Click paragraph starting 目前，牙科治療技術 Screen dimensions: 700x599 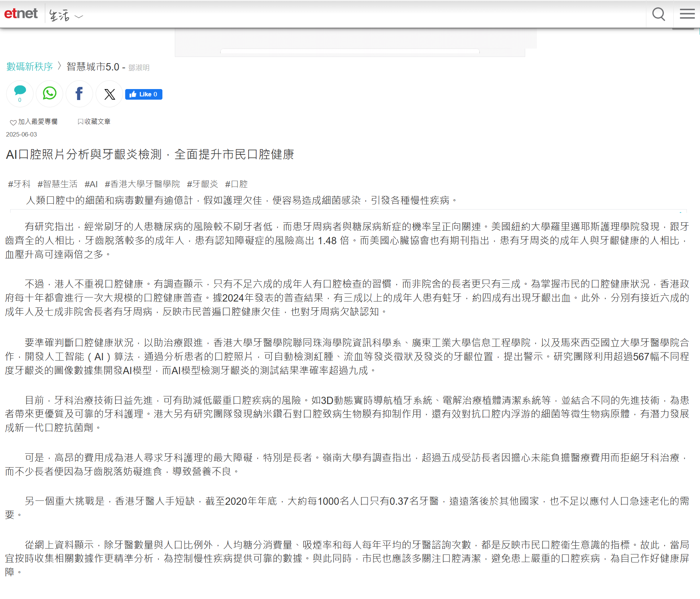(347, 414)
